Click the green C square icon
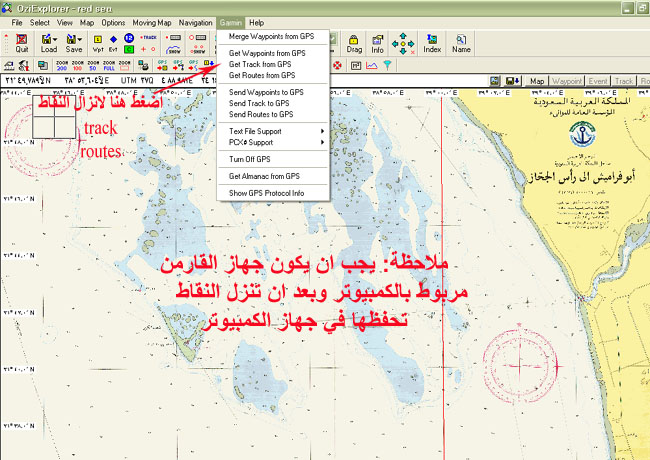 click(129, 49)
